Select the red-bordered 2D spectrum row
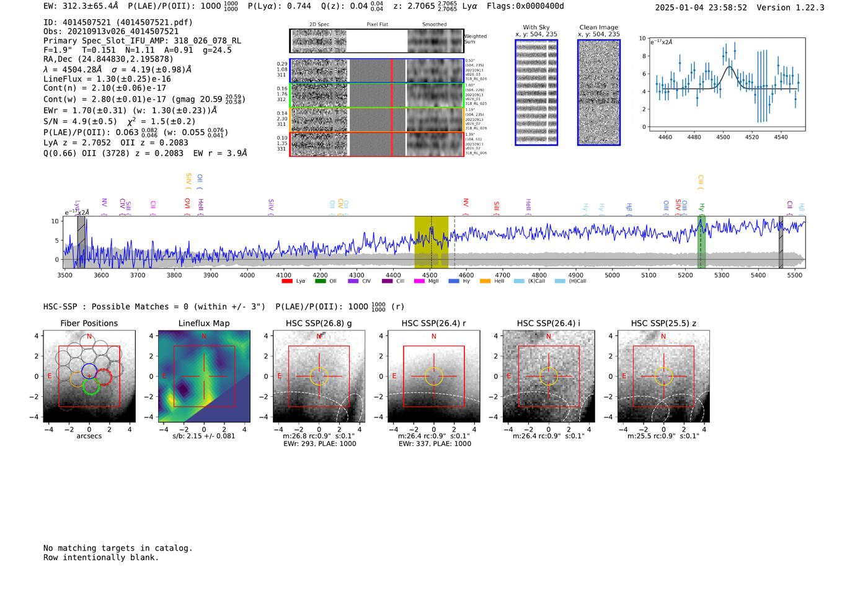 pos(376,144)
